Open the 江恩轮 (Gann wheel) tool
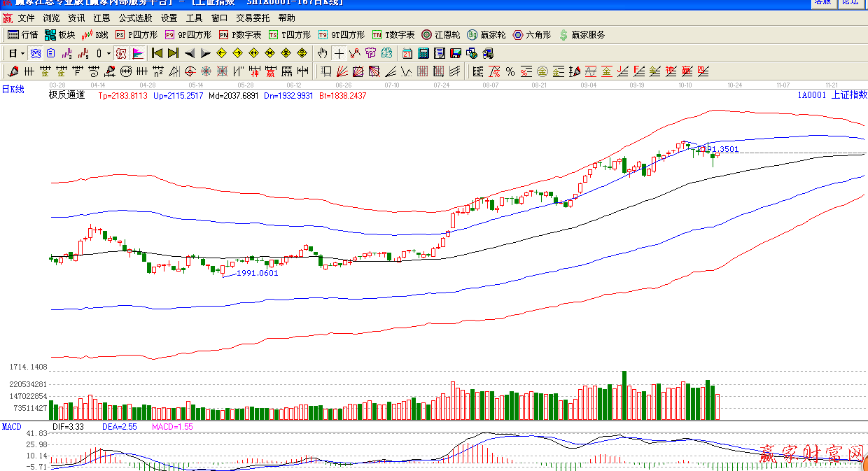The width and height of the screenshot is (868, 471). click(x=440, y=34)
